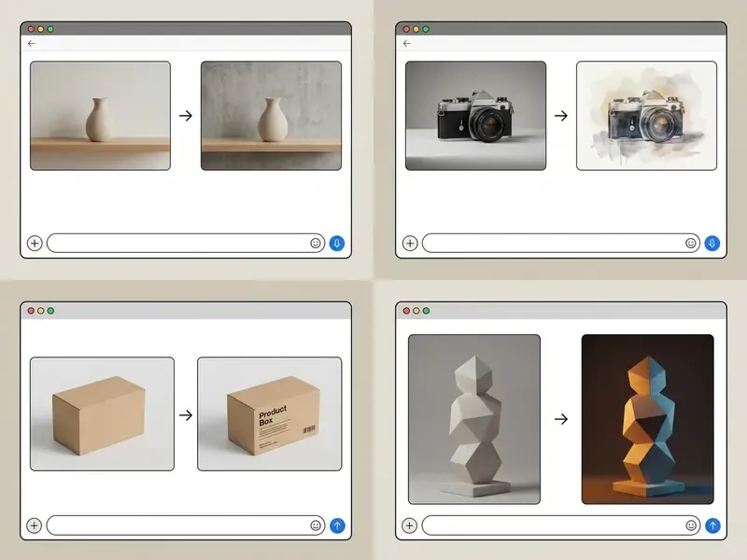The image size is (747, 560).
Task: Open the emoji picker in the cardboard box window
Action: 316,525
